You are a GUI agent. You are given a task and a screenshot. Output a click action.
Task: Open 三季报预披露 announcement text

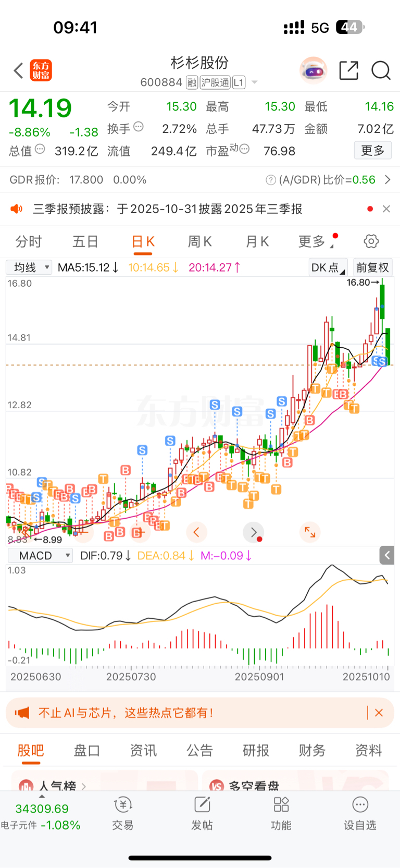[x=168, y=209]
